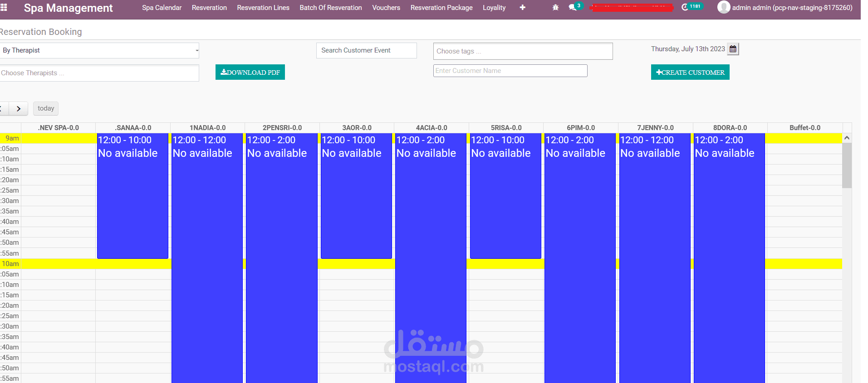The width and height of the screenshot is (868, 383).
Task: Open 4ACIA's No available event block
Action: pos(431,258)
